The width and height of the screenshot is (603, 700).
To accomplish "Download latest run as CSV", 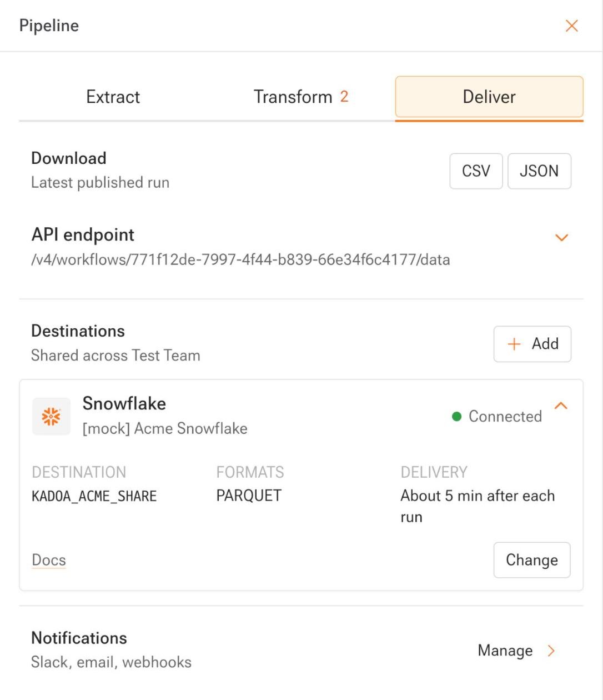I will tap(476, 171).
